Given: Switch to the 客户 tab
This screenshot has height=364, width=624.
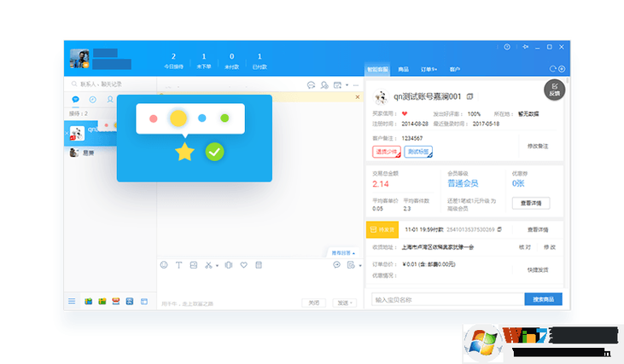Looking at the screenshot, I should click(455, 69).
